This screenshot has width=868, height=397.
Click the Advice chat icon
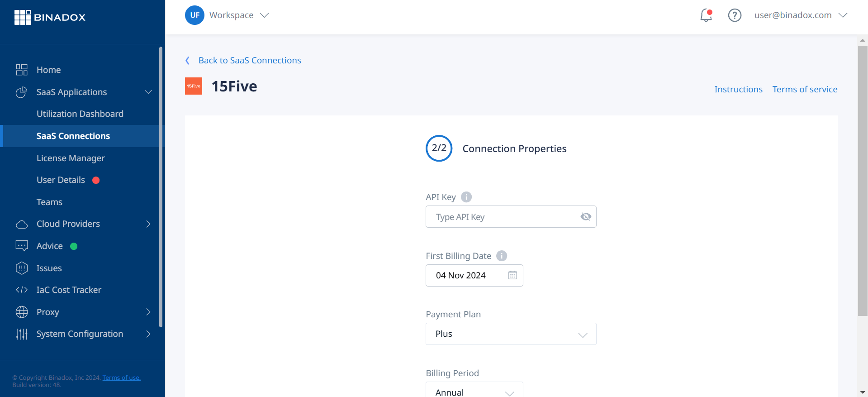(22, 246)
